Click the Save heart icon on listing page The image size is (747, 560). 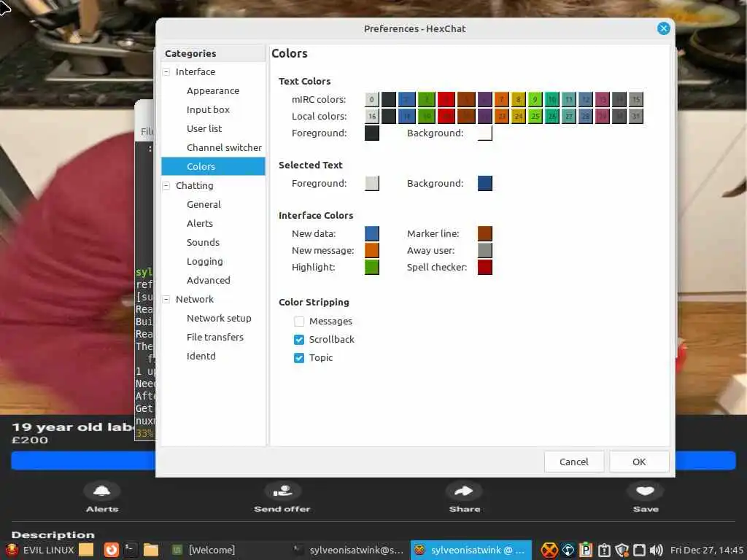point(645,491)
